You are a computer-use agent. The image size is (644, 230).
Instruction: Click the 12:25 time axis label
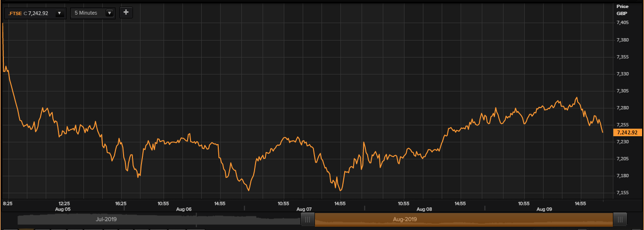coord(64,204)
